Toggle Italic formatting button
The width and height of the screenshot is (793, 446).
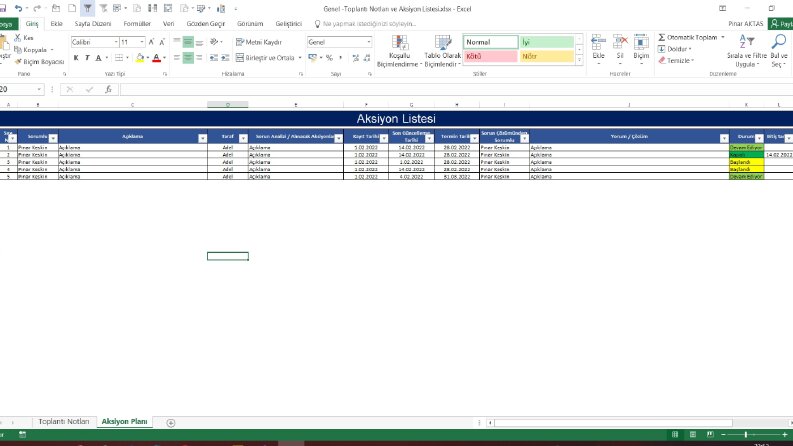click(x=87, y=58)
